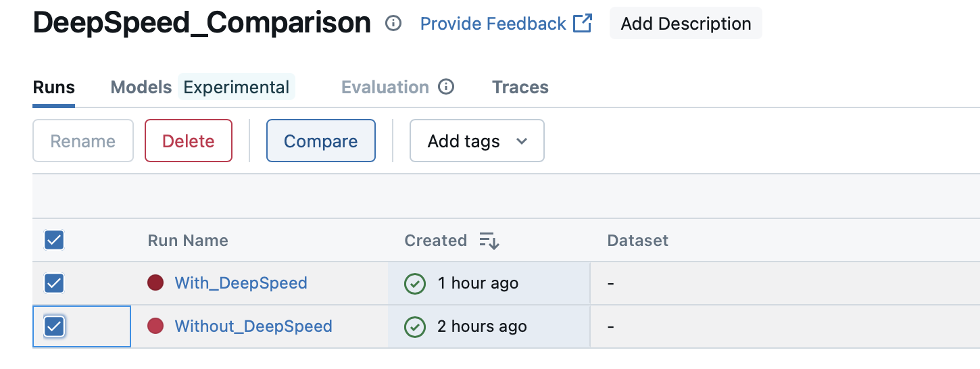Image resolution: width=980 pixels, height=369 pixels.
Task: Click the info icon beside DeepSpeed_Comparison title
Action: coord(393,24)
